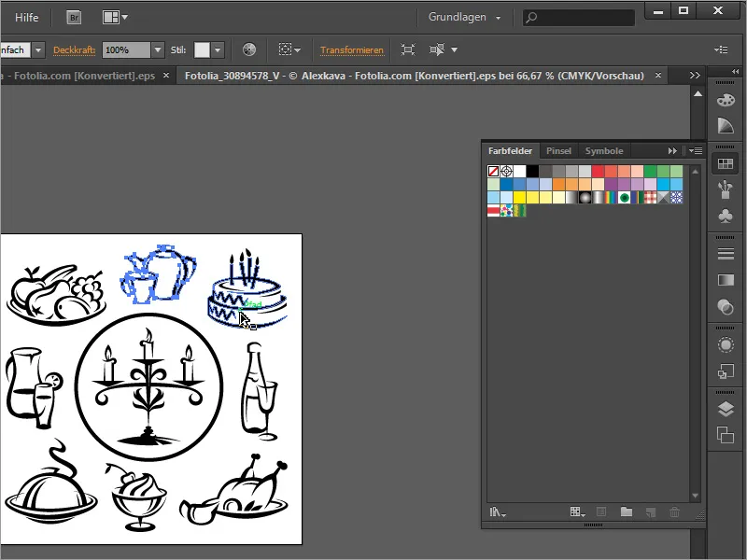Open the Stroke panel lines icon

click(x=726, y=254)
